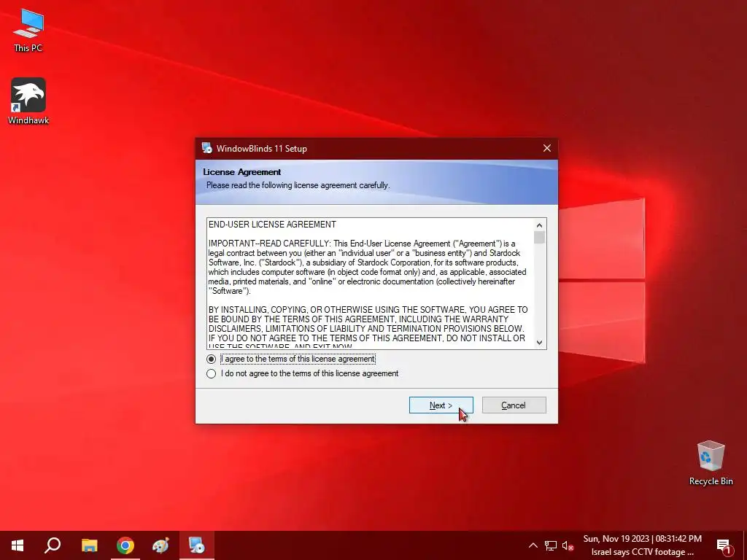This screenshot has width=747, height=560.
Task: Open File Explorer from the taskbar
Action: tap(89, 545)
